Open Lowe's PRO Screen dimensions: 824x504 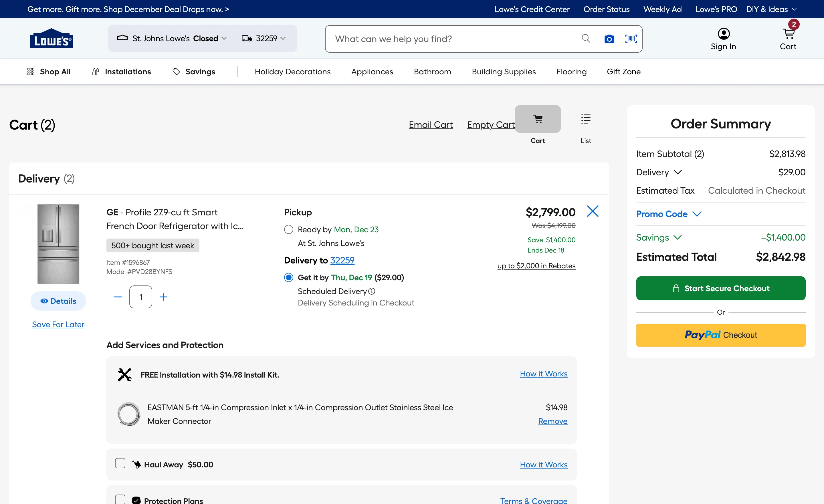tap(716, 9)
